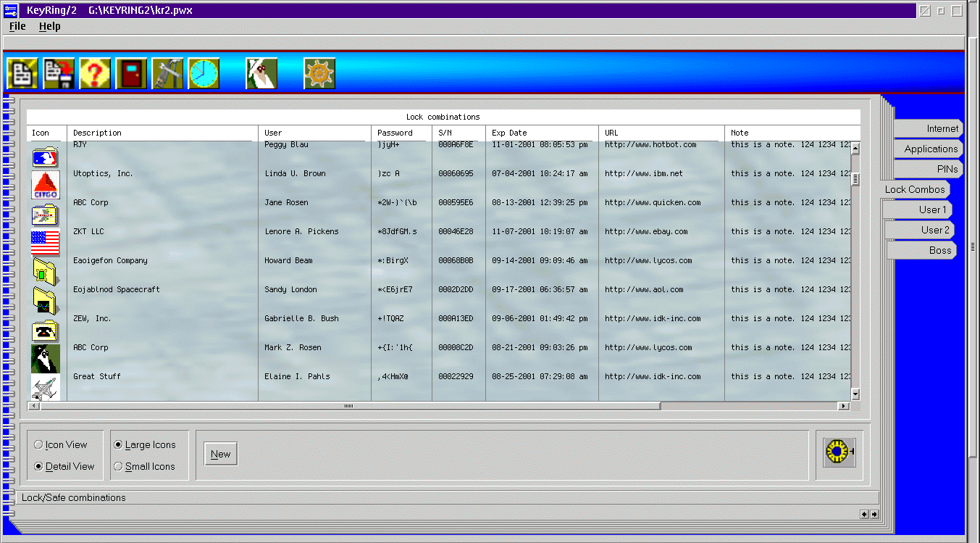Open the hammer and wrench tools icon
The height and width of the screenshot is (543, 980).
click(167, 73)
